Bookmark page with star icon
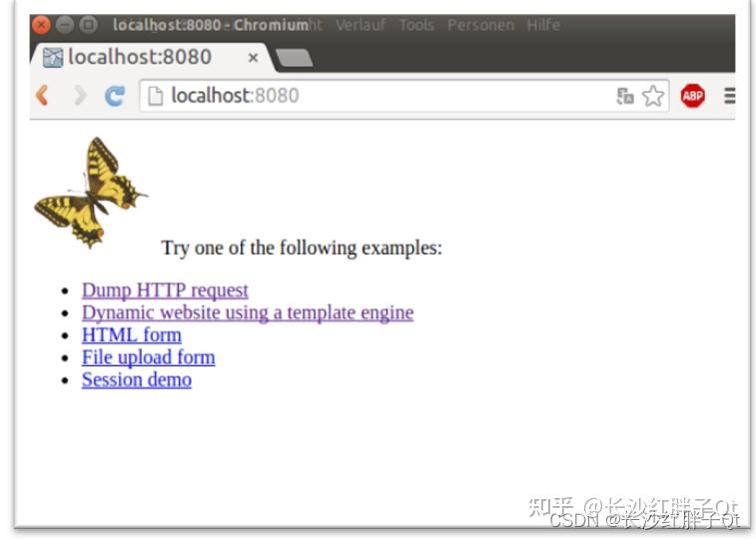756x540 pixels. click(653, 96)
